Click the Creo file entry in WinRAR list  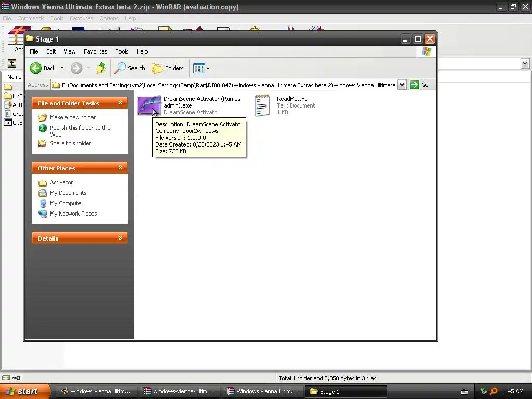(14, 114)
